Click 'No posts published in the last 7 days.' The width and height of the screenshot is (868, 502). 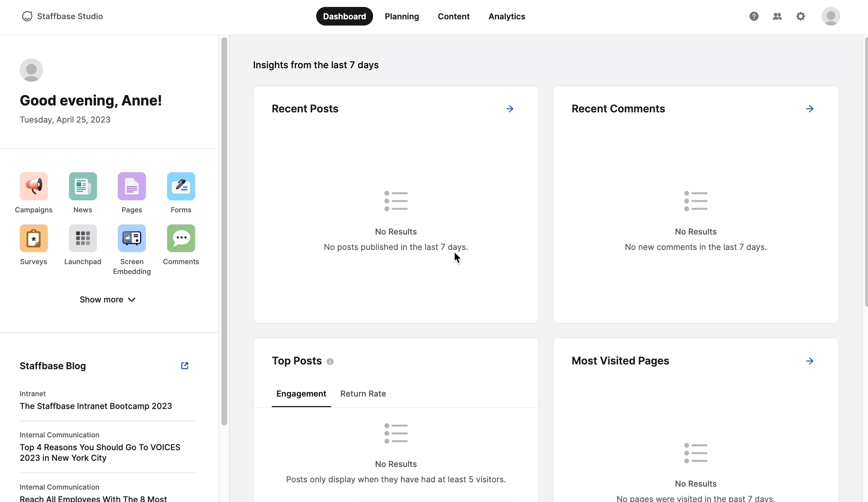(x=396, y=247)
